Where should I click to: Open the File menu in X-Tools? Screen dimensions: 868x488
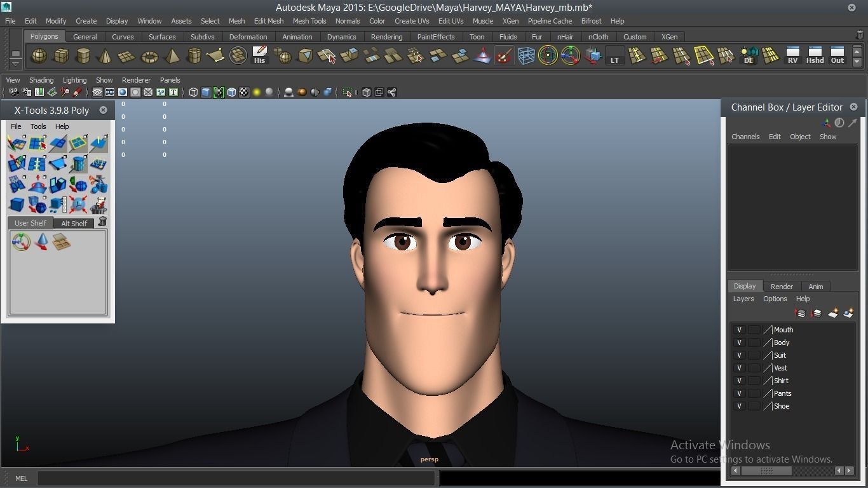pos(16,126)
